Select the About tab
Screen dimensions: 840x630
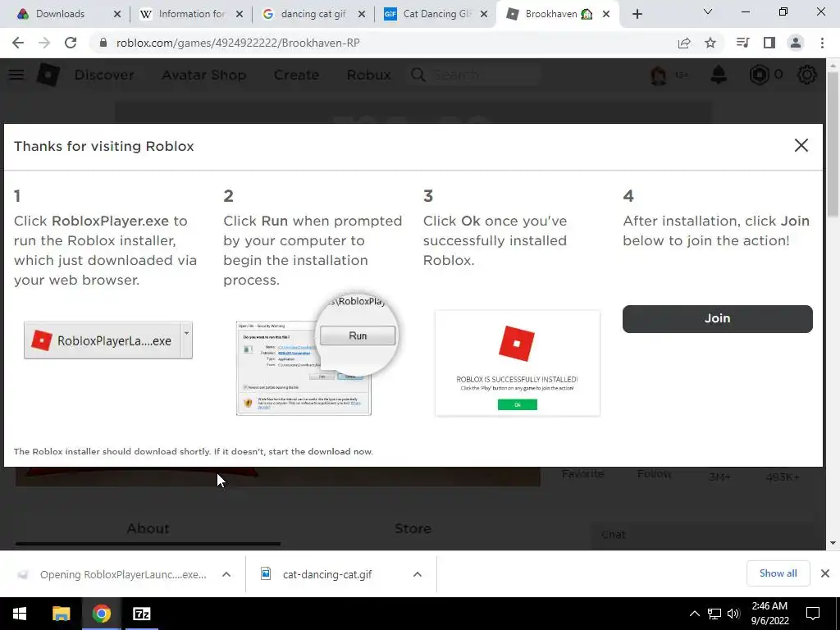[x=148, y=530]
